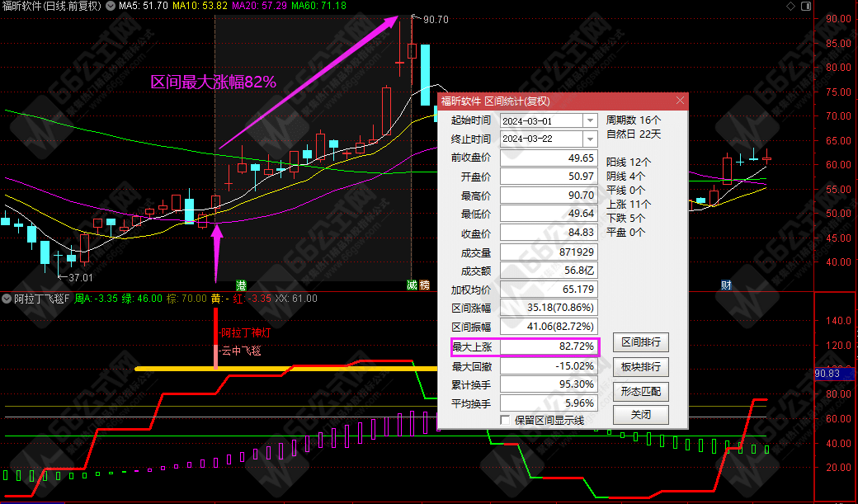Screen dimensions: 858x504
Task: Click the MA5: 51.70 label
Action: pos(144,7)
